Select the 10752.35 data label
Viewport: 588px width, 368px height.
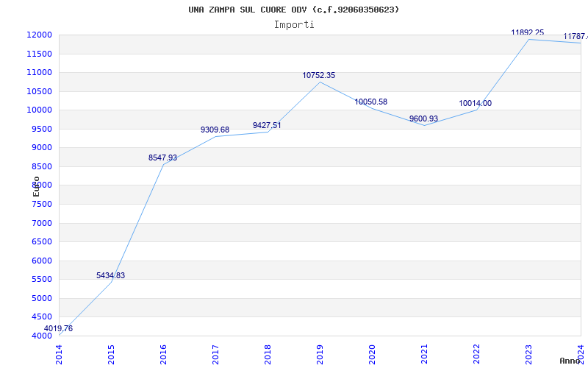319,75
